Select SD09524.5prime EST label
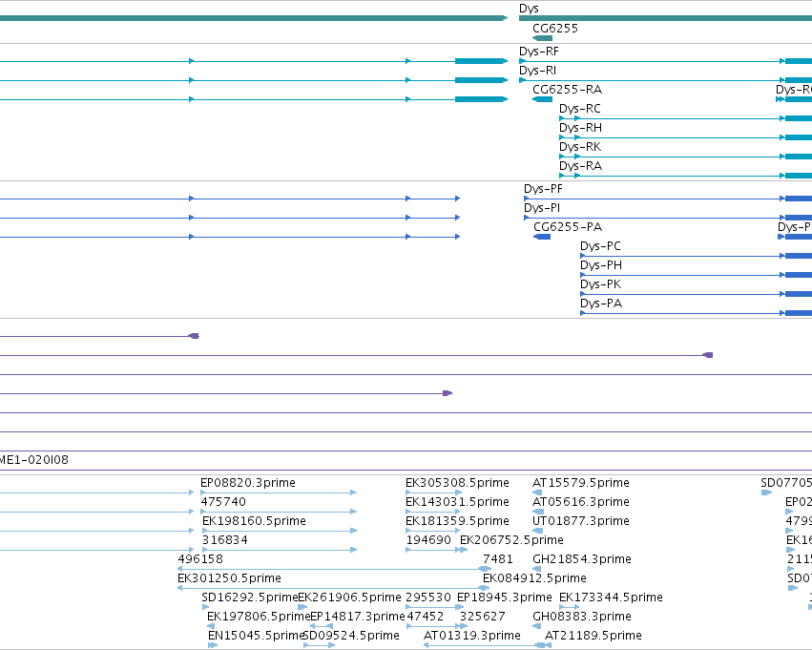 point(352,636)
